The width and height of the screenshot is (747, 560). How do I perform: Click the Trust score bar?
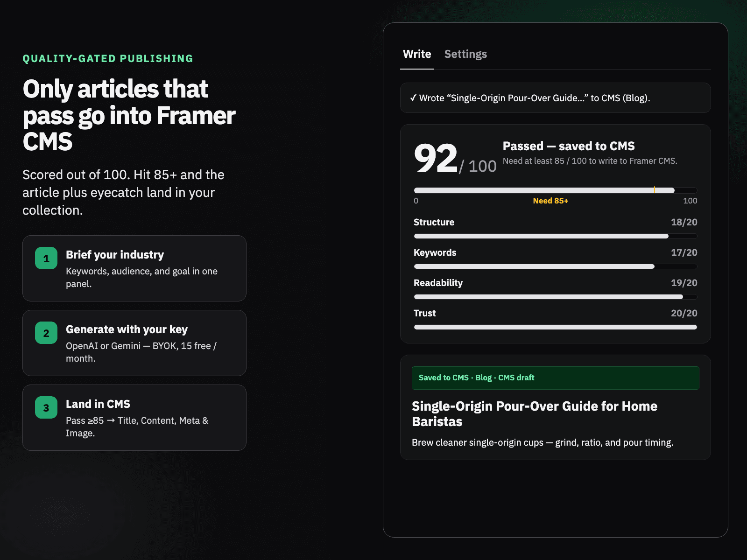tap(556, 327)
